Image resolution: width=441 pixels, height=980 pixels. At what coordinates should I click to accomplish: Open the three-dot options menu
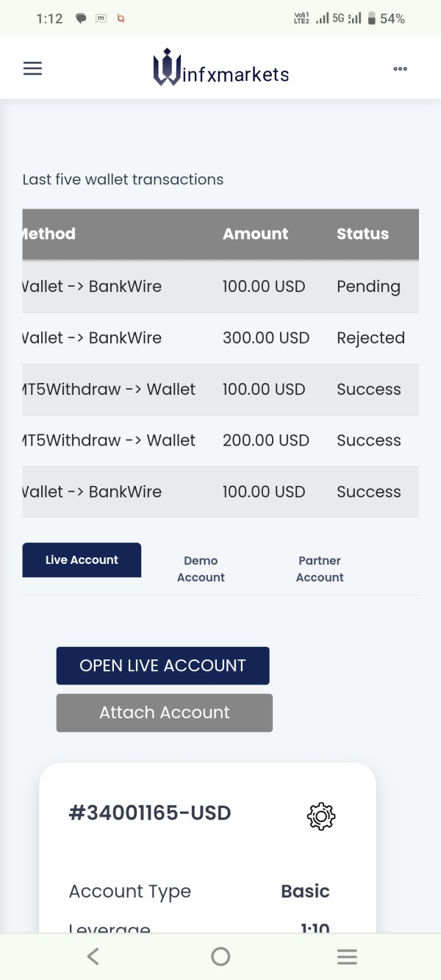point(400,68)
